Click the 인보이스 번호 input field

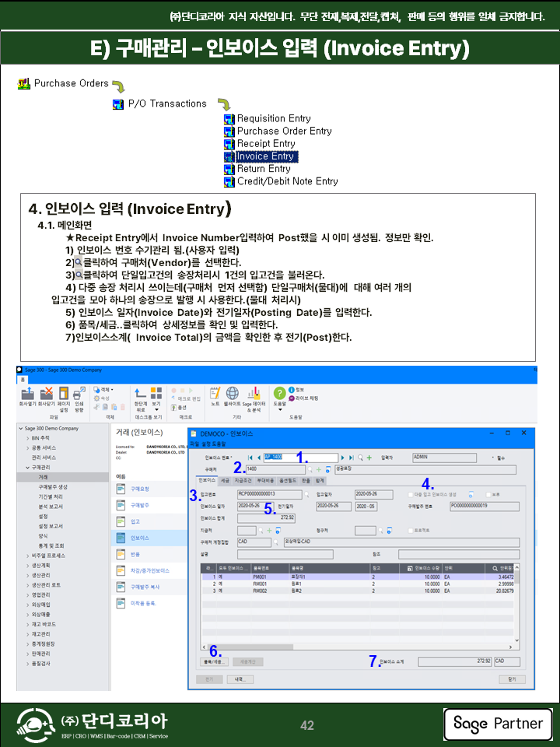click(300, 458)
